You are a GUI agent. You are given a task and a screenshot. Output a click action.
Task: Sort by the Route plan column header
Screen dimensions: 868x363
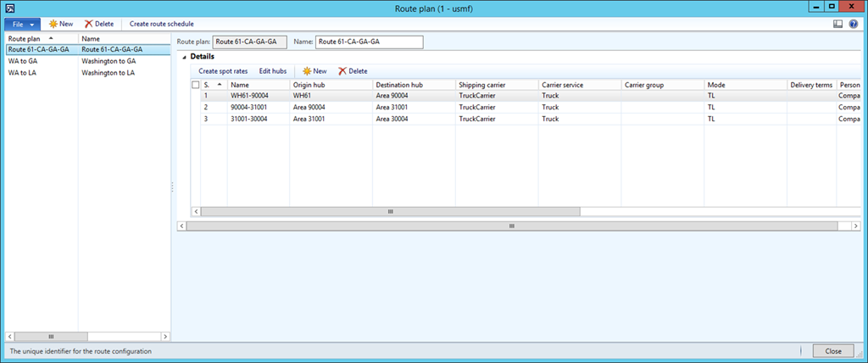click(x=41, y=38)
